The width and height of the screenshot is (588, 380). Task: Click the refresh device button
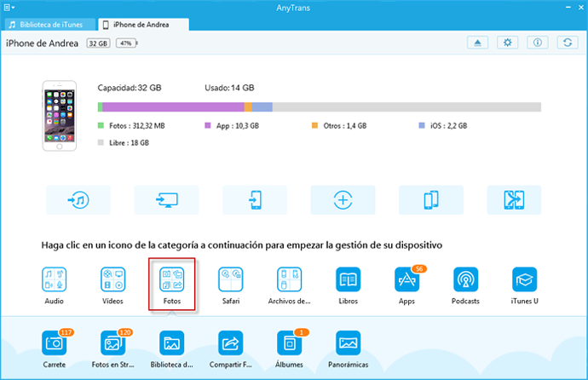568,43
